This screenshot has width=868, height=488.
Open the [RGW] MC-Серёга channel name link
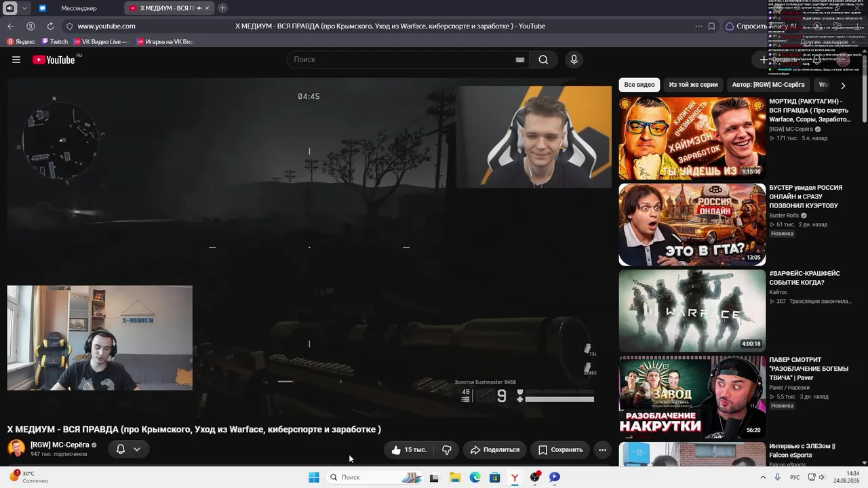coord(60,445)
